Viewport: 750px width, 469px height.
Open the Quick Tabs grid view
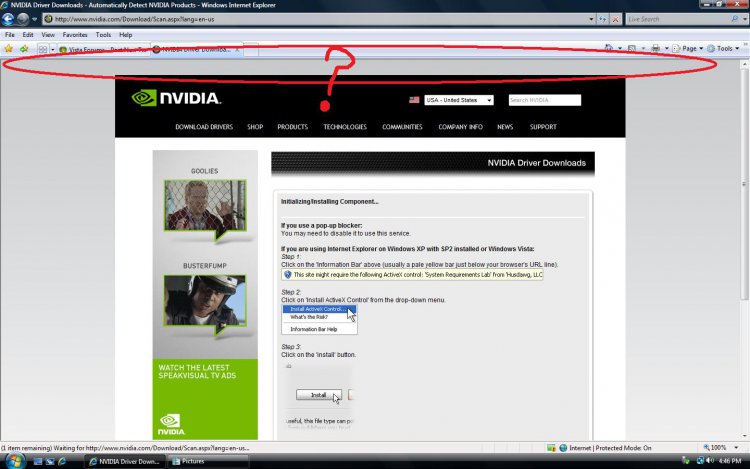43,49
